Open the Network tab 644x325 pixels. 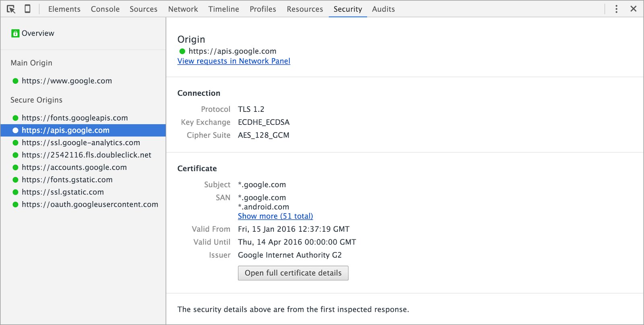point(183,9)
